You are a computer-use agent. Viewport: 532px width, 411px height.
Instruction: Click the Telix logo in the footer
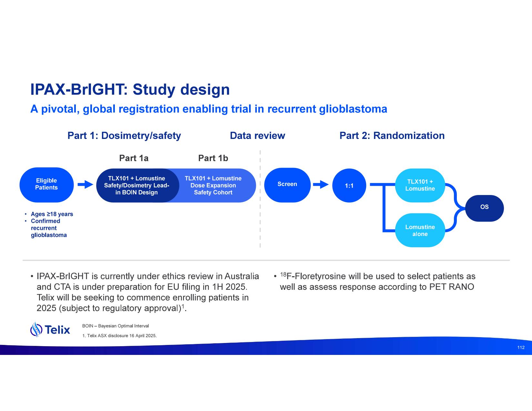point(50,329)
